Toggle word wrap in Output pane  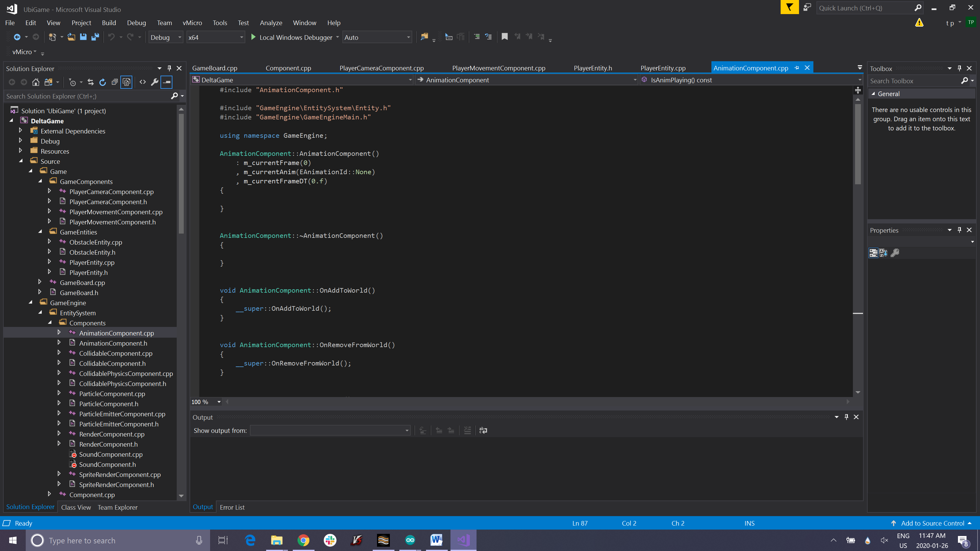coord(483,430)
